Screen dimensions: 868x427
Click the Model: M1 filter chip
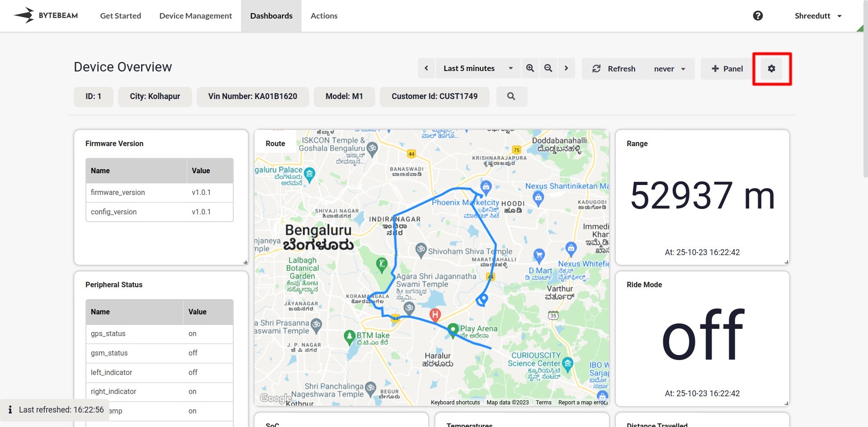tap(344, 96)
